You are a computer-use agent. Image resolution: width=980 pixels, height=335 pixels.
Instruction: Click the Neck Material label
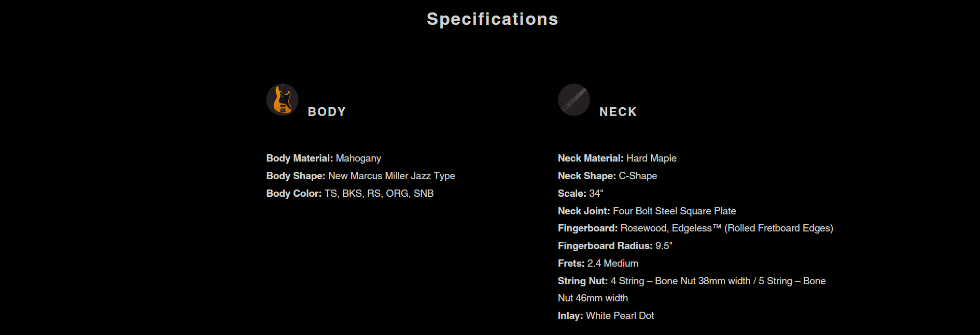pyautogui.click(x=590, y=158)
